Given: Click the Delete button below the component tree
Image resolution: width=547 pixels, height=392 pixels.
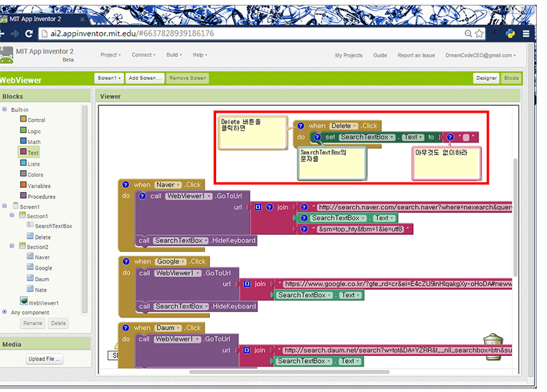Looking at the screenshot, I should (58, 323).
